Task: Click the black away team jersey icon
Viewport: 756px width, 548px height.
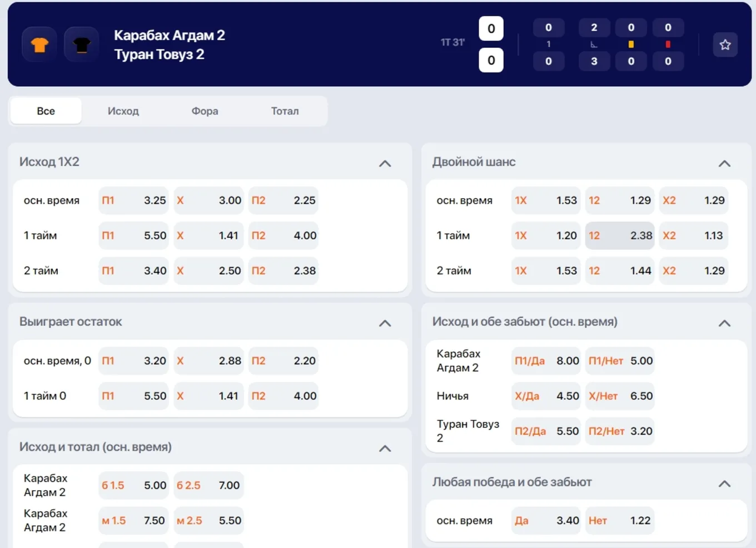Action: coord(82,45)
